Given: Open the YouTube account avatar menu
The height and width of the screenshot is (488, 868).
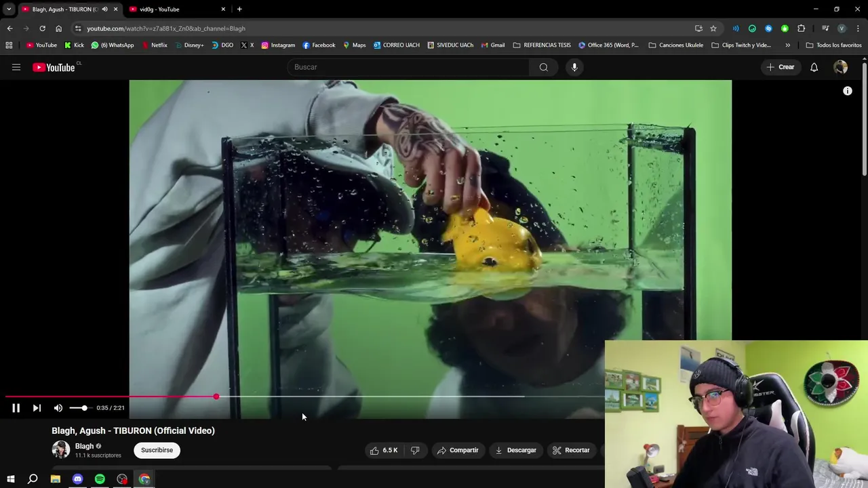Looking at the screenshot, I should [840, 67].
